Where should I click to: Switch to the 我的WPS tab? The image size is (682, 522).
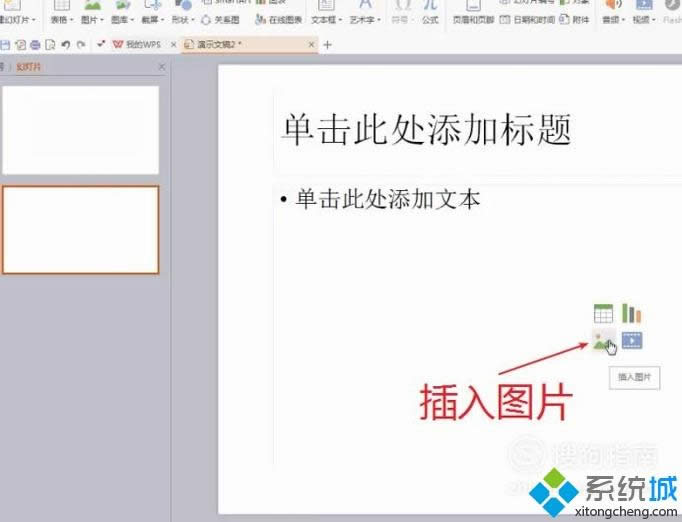pyautogui.click(x=137, y=44)
